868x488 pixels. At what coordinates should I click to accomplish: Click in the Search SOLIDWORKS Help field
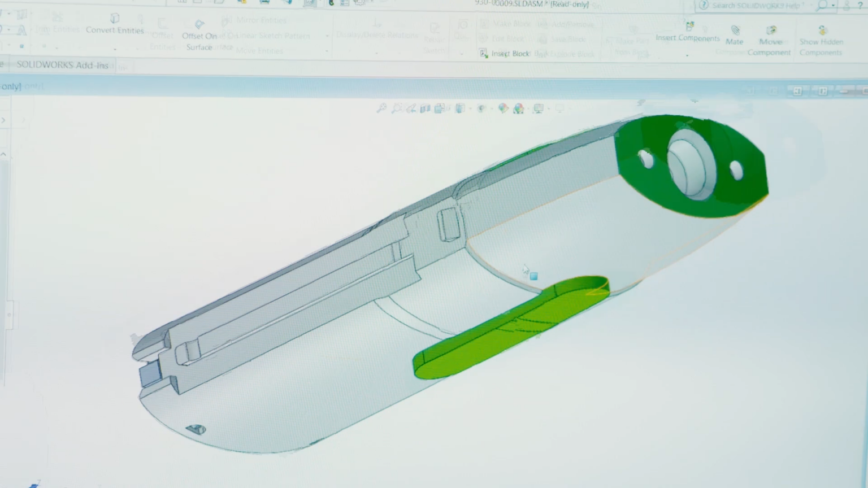756,6
